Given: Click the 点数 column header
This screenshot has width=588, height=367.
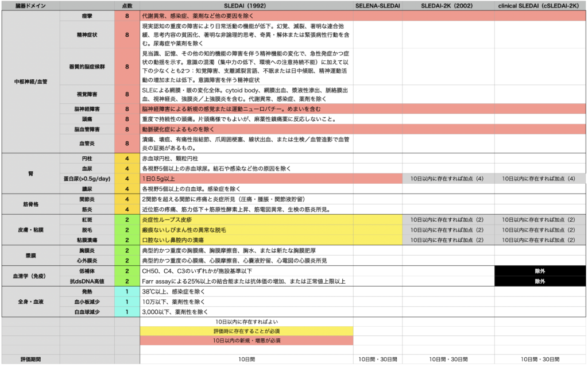Looking at the screenshot, I should [127, 5].
